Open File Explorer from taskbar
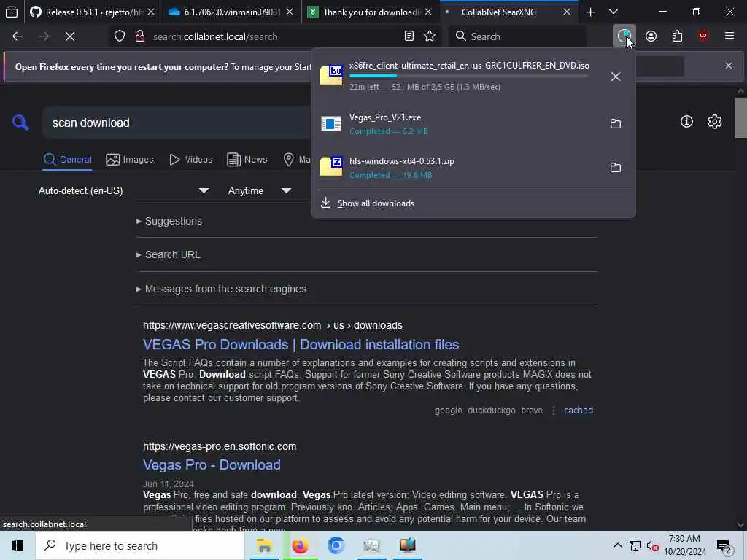Screen dimensions: 747x560 pos(264,545)
